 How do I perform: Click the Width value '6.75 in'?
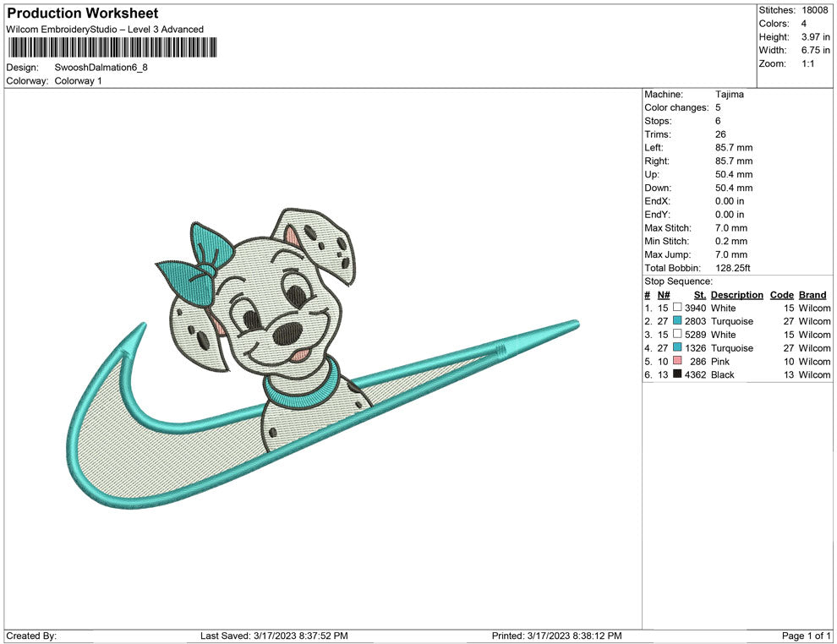coord(815,50)
